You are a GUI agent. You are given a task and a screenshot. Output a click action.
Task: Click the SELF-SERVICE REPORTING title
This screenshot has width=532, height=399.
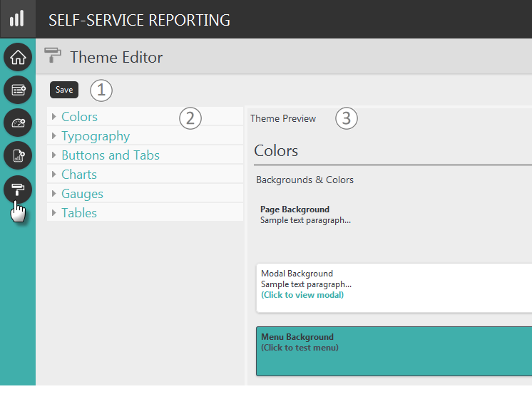click(140, 20)
